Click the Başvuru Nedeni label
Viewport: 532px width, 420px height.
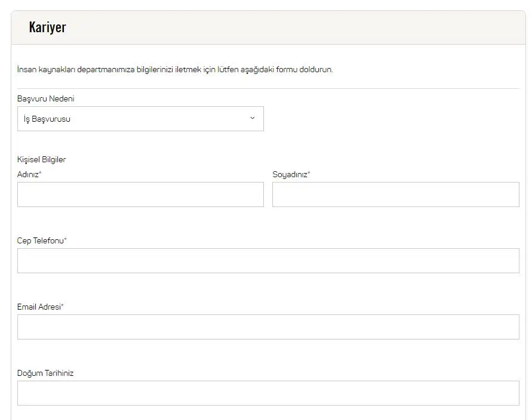(x=45, y=99)
